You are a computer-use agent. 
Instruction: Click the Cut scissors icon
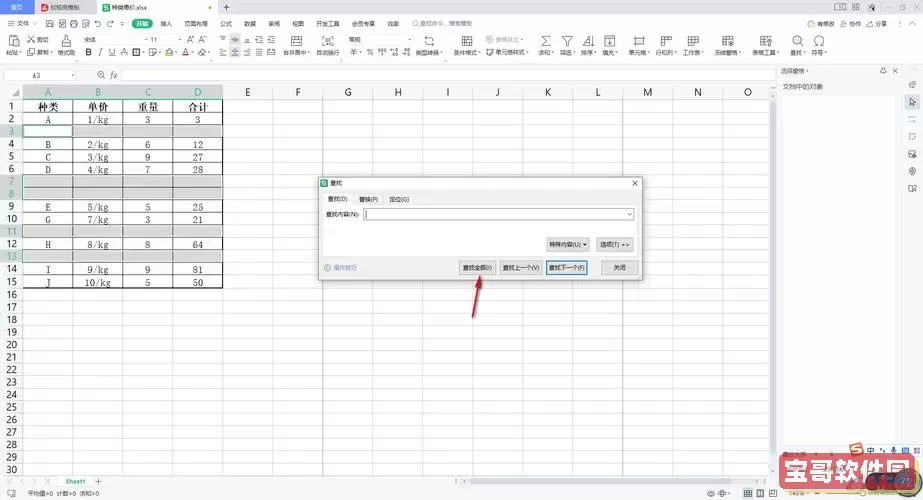(x=31, y=39)
